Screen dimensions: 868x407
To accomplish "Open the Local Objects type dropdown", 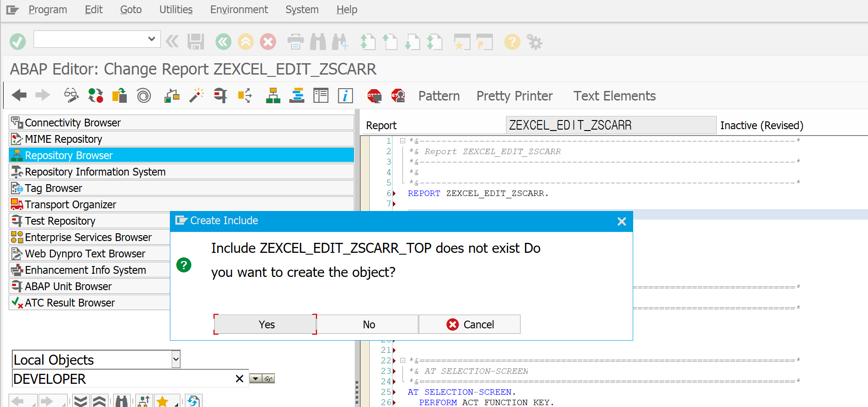I will click(176, 359).
